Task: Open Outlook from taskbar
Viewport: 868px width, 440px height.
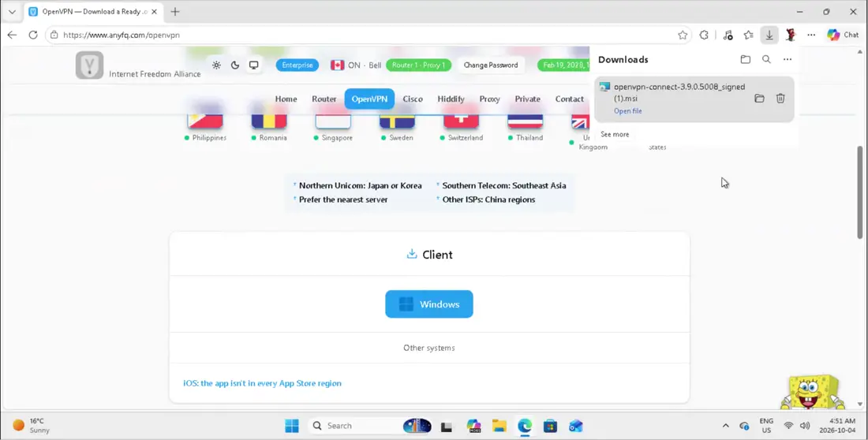Action: (576, 426)
